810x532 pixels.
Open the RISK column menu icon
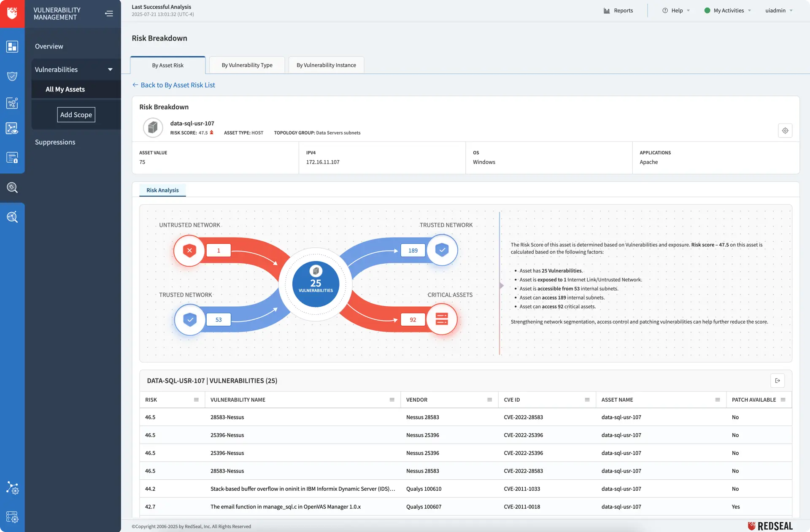196,400
